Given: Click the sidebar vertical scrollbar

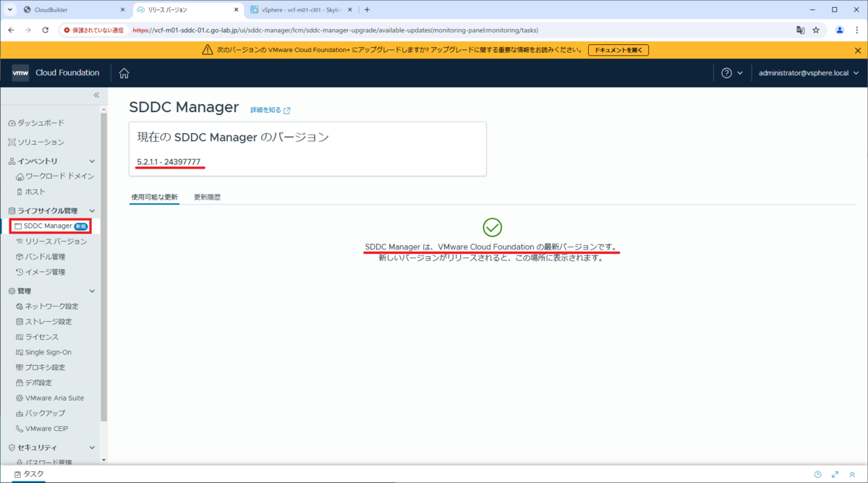Looking at the screenshot, I should click(104, 268).
